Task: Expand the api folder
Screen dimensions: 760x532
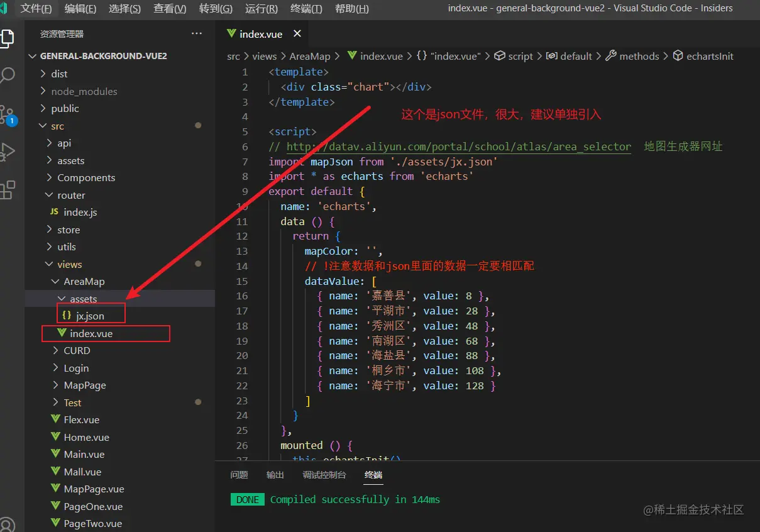Action: pyautogui.click(x=50, y=143)
